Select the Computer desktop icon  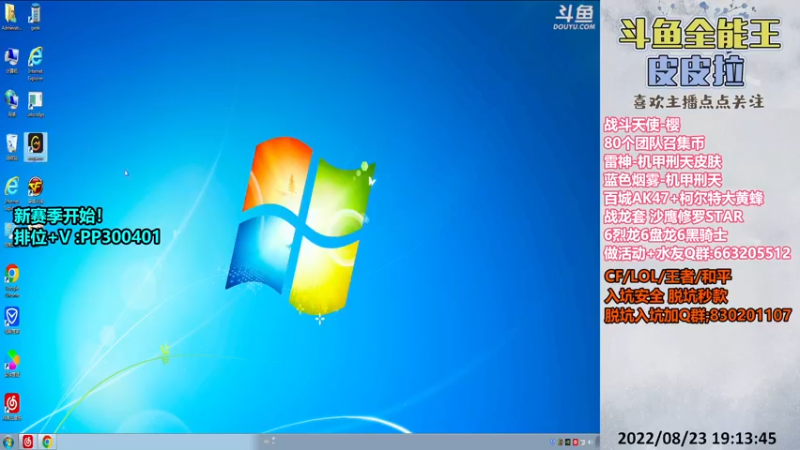[12, 61]
